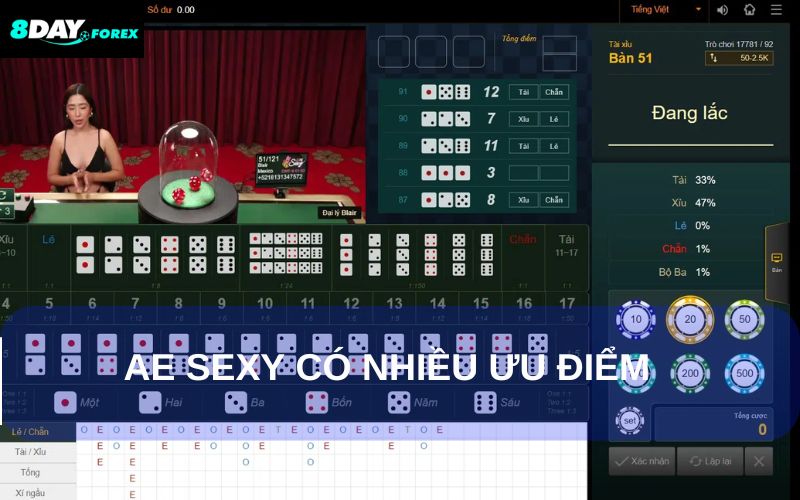Mute the game sound with speaker icon
The image size is (800, 500).
click(723, 10)
